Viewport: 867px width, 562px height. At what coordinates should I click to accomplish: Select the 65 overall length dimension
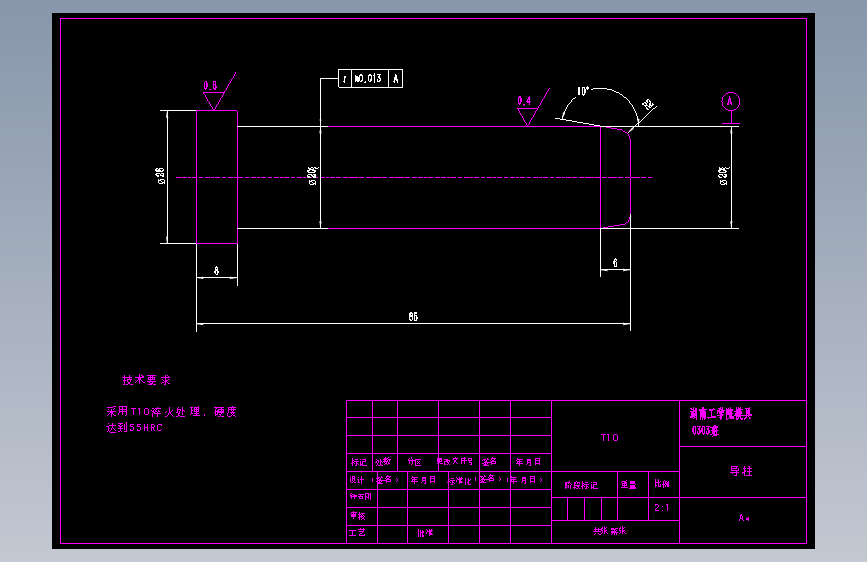point(413,316)
